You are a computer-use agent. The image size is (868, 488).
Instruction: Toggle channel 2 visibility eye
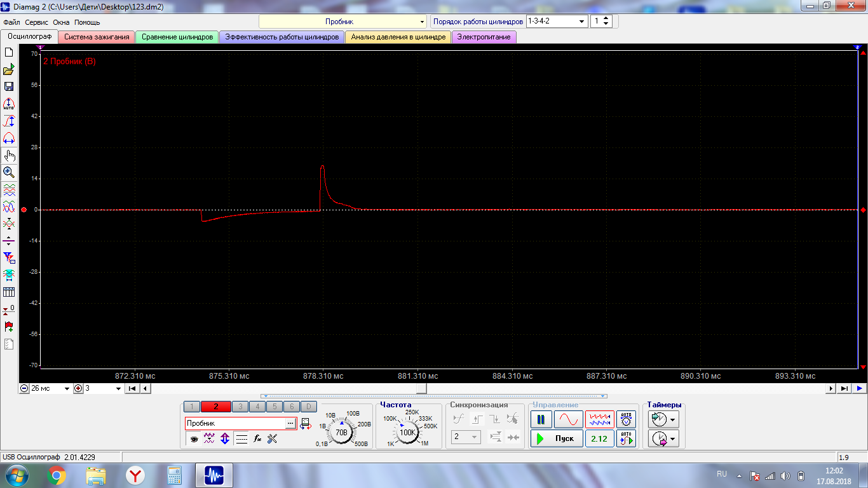(193, 438)
